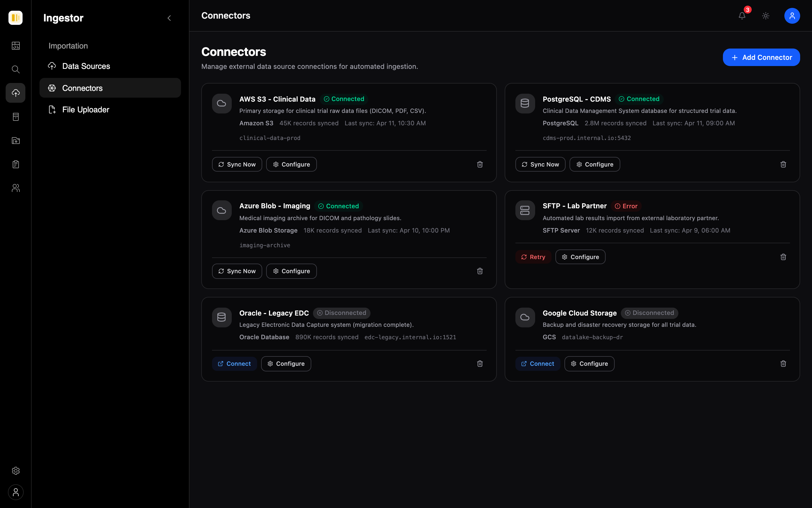The width and height of the screenshot is (812, 508).
Task: Click the Connected badge on Azure Blob
Action: (x=339, y=206)
